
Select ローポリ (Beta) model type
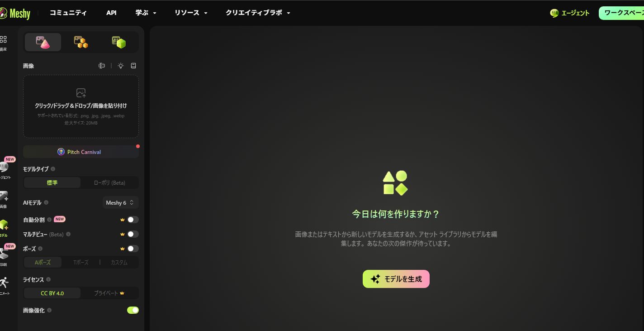pos(109,183)
